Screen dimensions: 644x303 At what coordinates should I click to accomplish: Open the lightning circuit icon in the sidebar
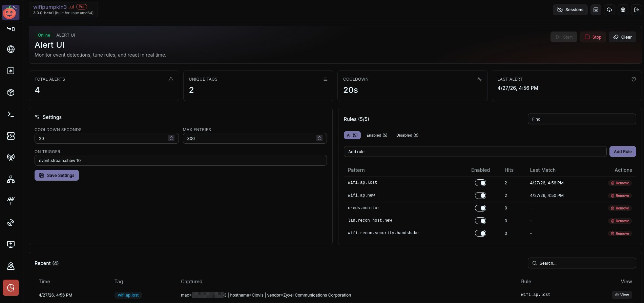(11, 136)
